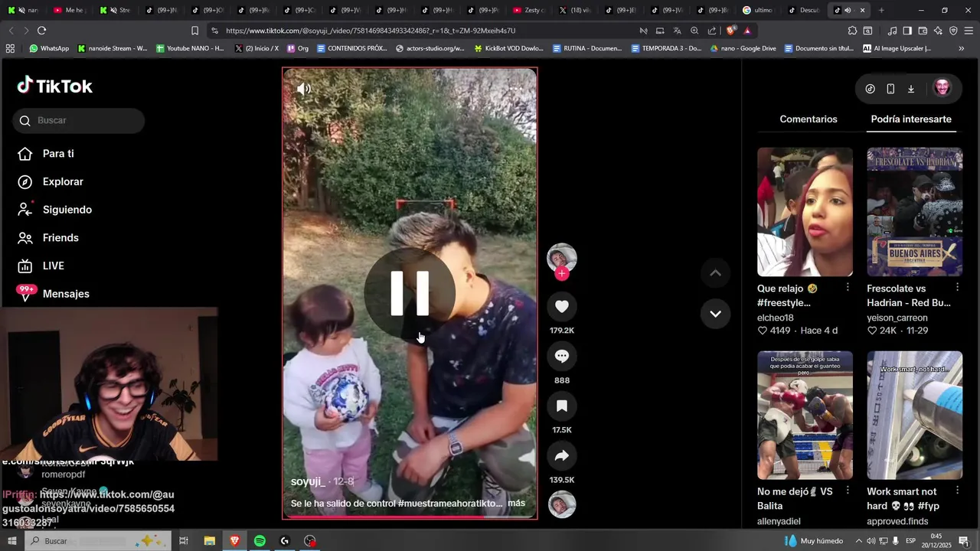Click the bookmark page icon by address bar

pos(194,31)
